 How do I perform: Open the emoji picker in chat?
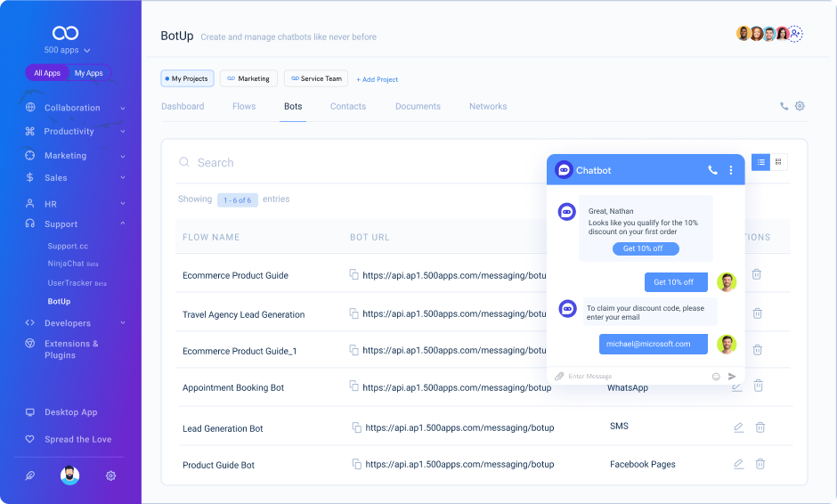[716, 377]
